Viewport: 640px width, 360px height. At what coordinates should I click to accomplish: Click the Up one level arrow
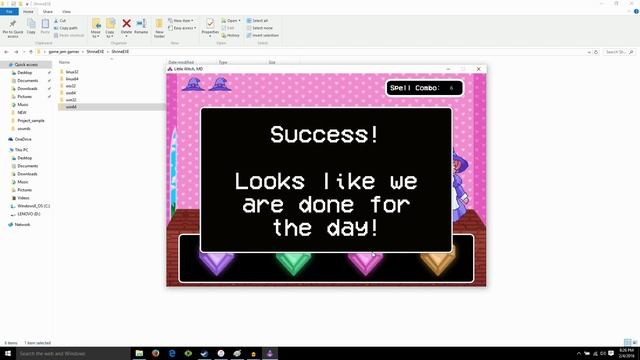point(31,52)
